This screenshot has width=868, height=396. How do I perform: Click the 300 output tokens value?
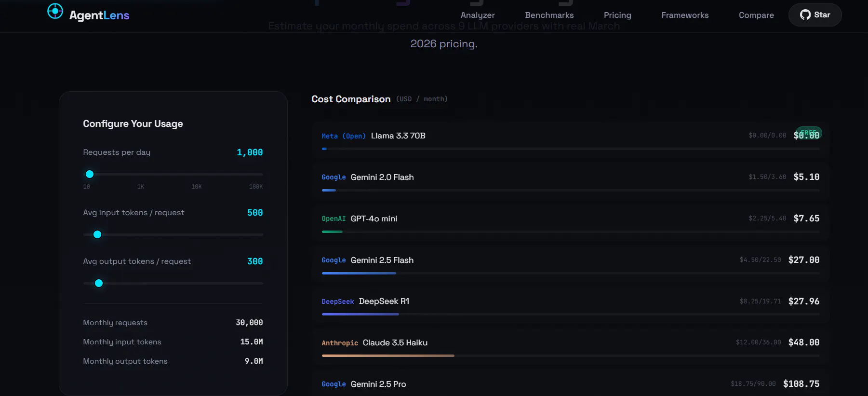point(255,261)
